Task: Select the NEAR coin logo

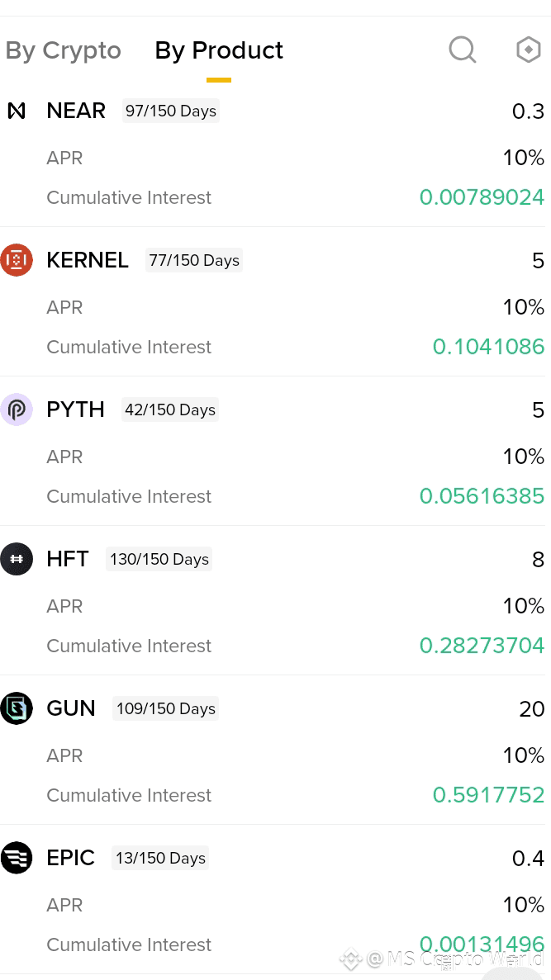Action: click(17, 111)
